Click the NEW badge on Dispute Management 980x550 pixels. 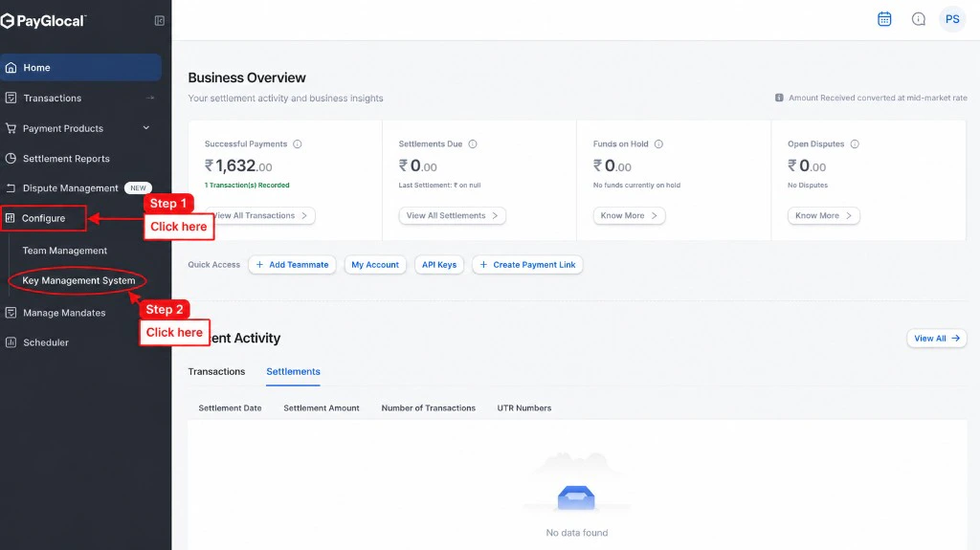point(138,188)
